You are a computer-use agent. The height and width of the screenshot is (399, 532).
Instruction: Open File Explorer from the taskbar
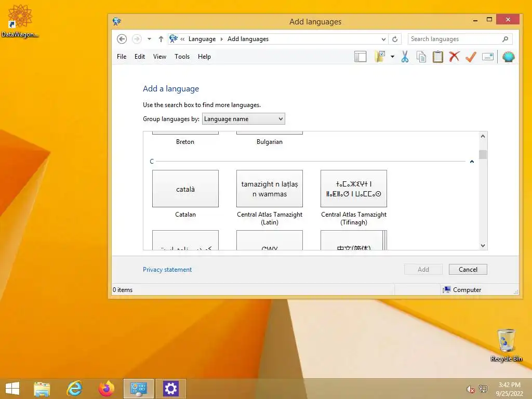pyautogui.click(x=42, y=389)
